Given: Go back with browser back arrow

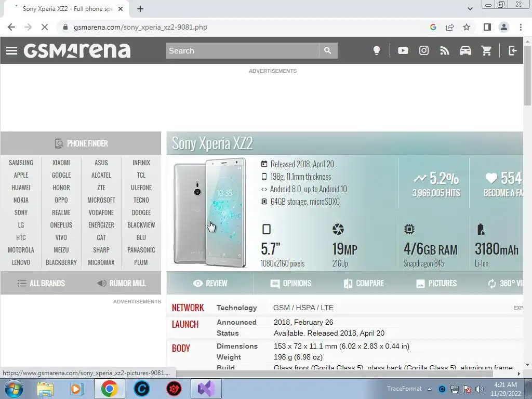Looking at the screenshot, I should click(x=11, y=27).
